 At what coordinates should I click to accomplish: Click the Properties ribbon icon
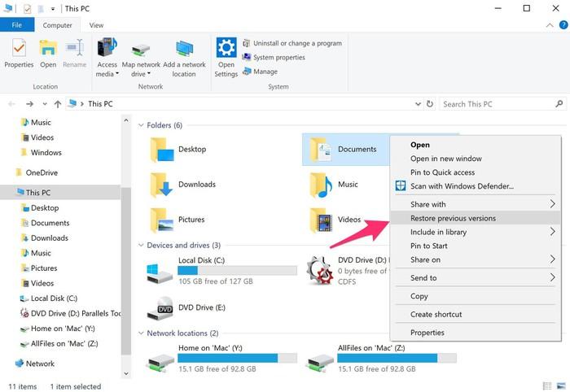click(19, 54)
